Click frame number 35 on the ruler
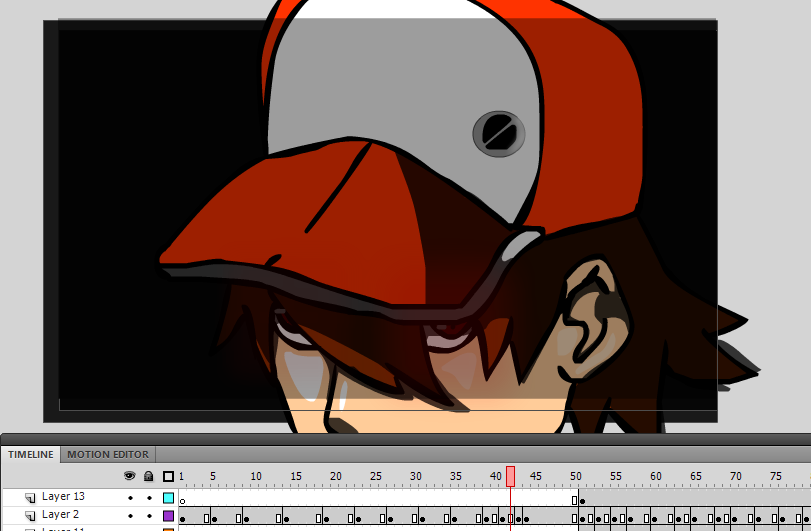This screenshot has height=531, width=811. [456, 476]
